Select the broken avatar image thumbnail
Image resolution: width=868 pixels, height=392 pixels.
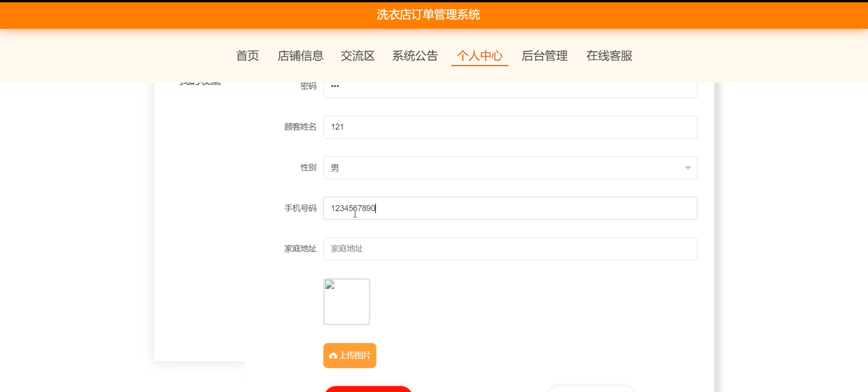click(347, 302)
